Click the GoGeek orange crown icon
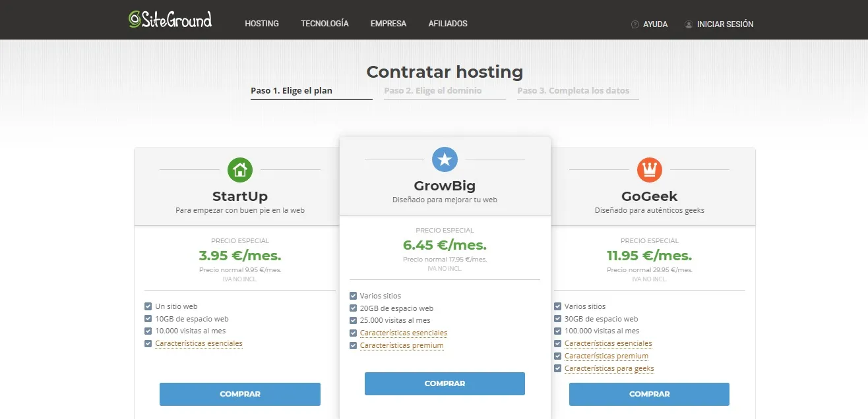The image size is (868, 419). (x=650, y=170)
